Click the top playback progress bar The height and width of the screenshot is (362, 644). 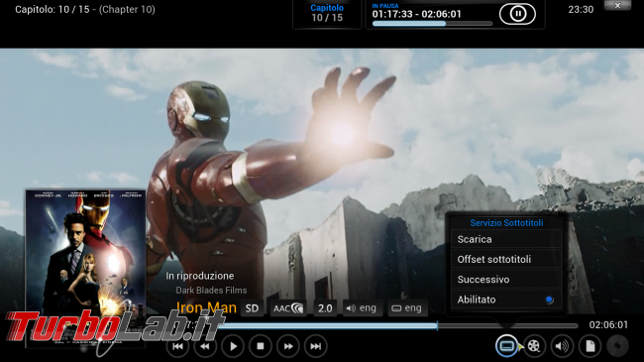coord(432,24)
